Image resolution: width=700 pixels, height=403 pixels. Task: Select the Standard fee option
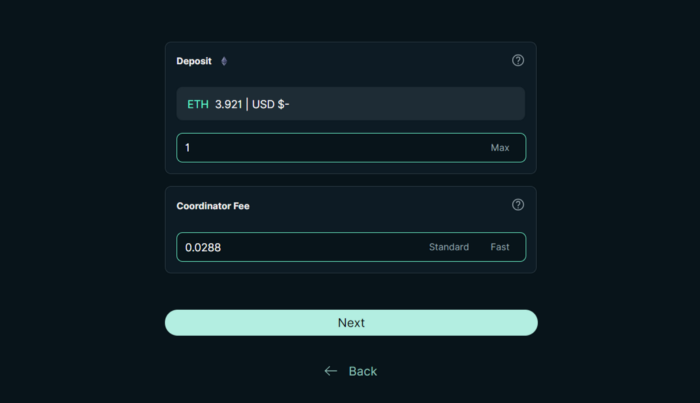[449, 247]
